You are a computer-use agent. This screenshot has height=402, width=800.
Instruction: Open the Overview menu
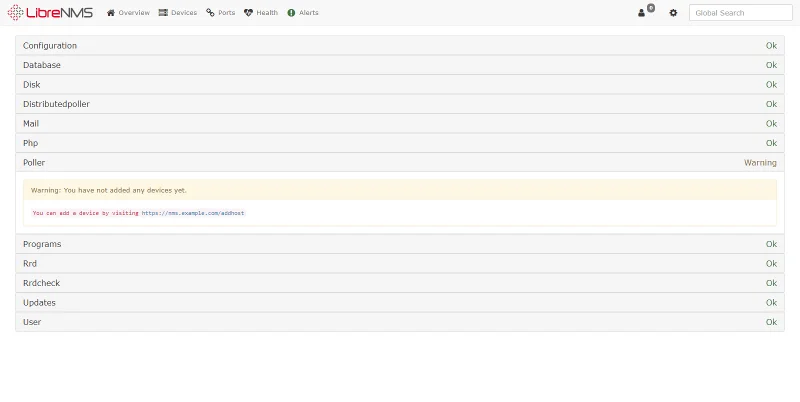133,13
